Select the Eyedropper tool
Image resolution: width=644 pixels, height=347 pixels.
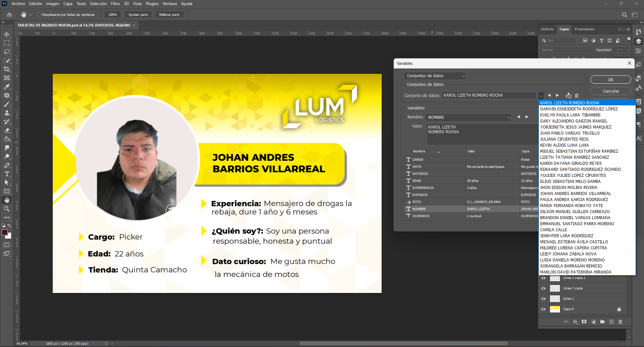point(7,87)
